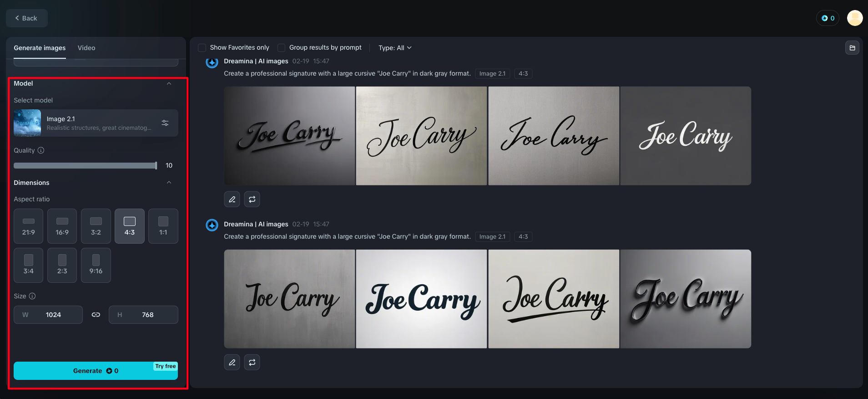Screen dimensions: 868x399
Task: Select the 1:1 aspect ratio
Action: pyautogui.click(x=163, y=226)
